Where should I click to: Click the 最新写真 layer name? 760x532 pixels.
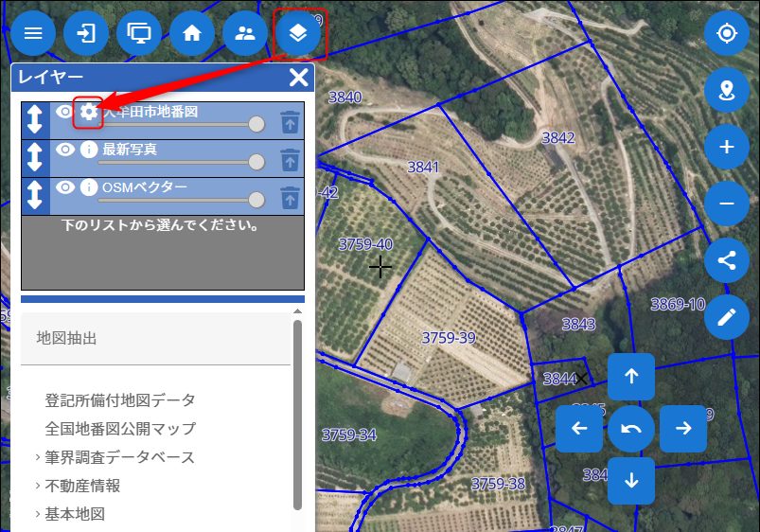coord(130,150)
